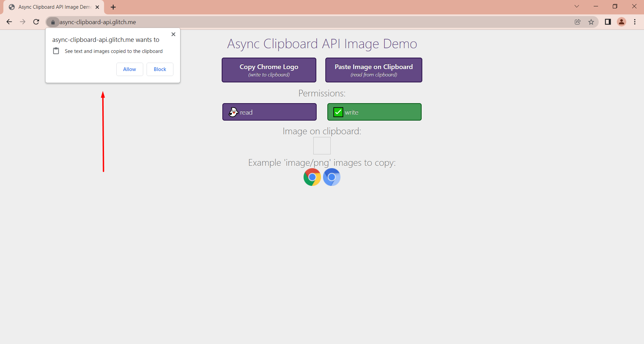Click the forward navigation arrow
The height and width of the screenshot is (344, 644).
[22, 22]
